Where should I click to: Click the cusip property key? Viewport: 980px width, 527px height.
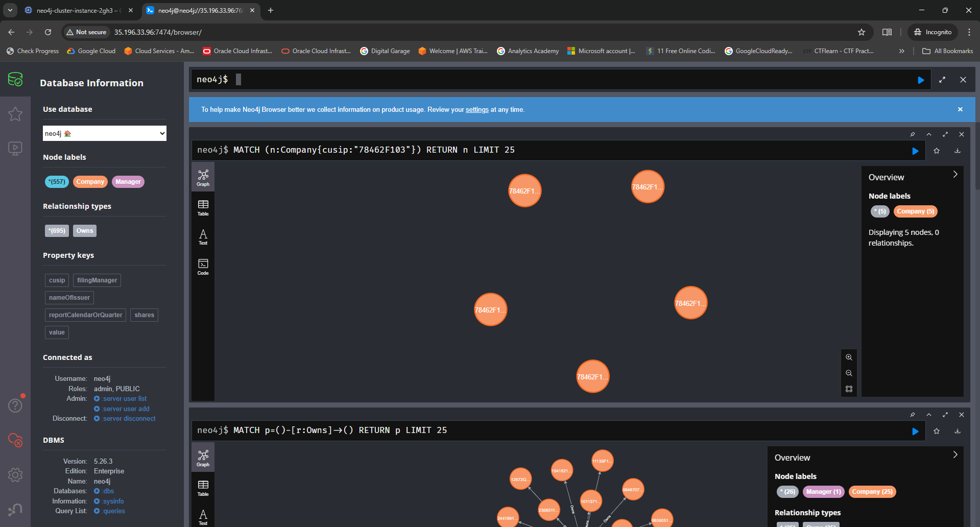57,280
